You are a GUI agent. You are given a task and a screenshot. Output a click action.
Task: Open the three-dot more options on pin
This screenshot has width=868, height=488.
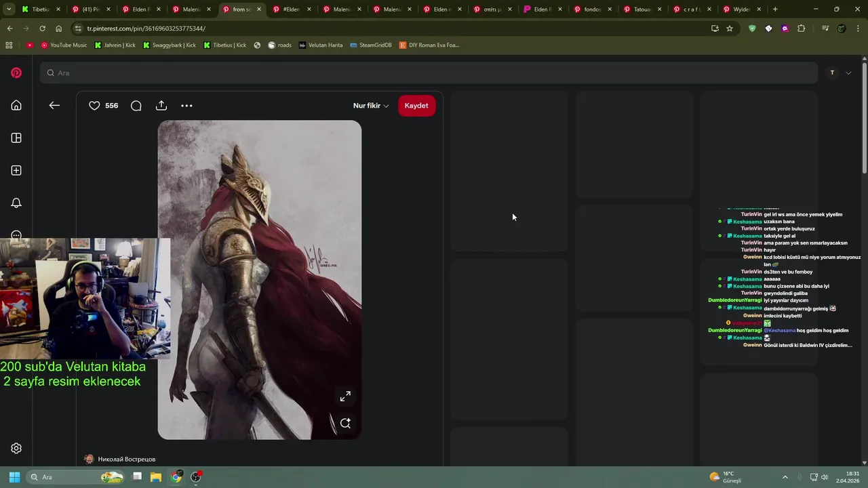pyautogui.click(x=186, y=105)
